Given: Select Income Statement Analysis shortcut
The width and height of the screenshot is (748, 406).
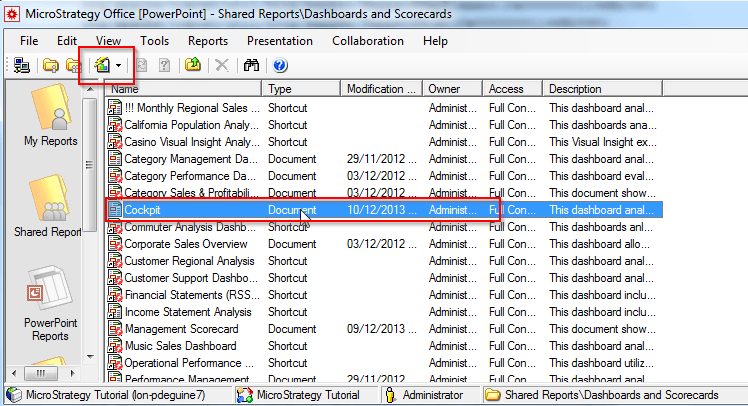Looking at the screenshot, I should point(384,312).
